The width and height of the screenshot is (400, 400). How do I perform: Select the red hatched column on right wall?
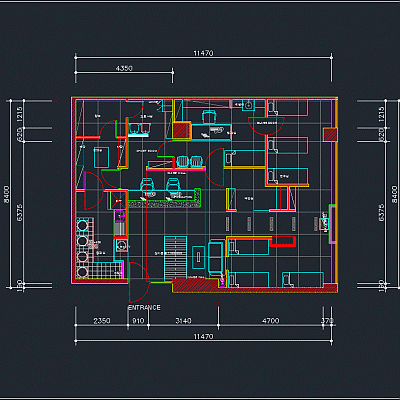[330, 135]
